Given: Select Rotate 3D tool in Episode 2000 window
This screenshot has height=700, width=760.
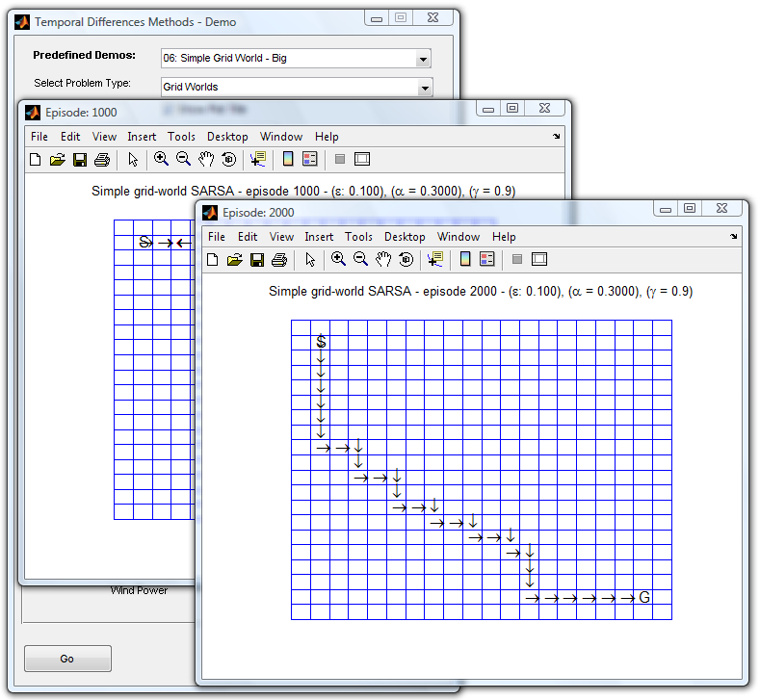Looking at the screenshot, I should pos(406,260).
